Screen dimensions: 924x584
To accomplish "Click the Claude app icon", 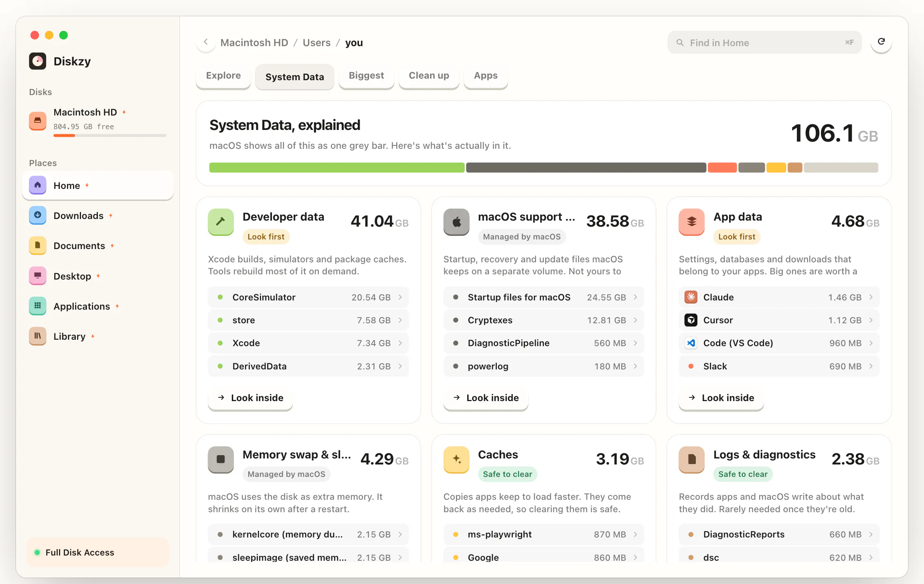I will point(691,297).
